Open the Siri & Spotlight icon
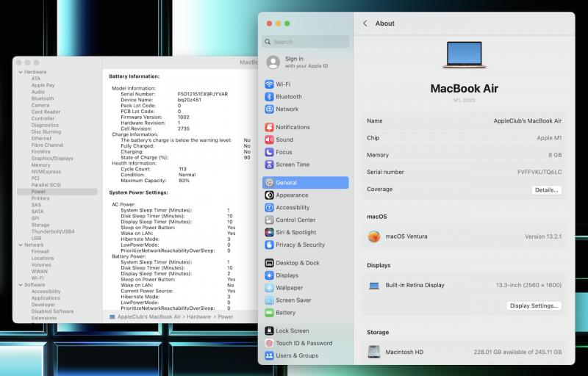This screenshot has width=588, height=376. tap(269, 232)
